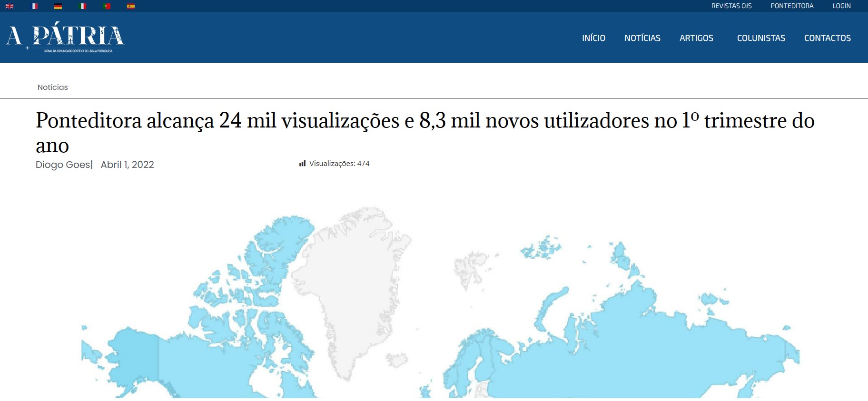The width and height of the screenshot is (868, 401).
Task: Click the world map article image
Action: 440,304
